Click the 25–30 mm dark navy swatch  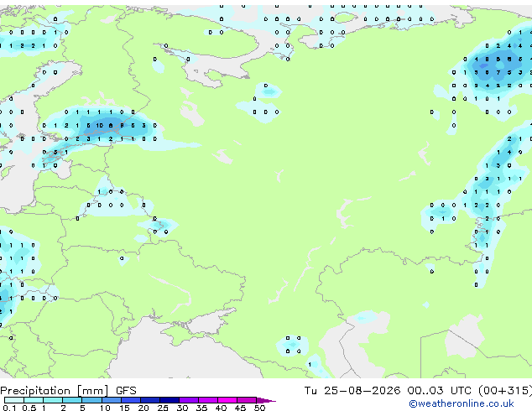point(170,400)
